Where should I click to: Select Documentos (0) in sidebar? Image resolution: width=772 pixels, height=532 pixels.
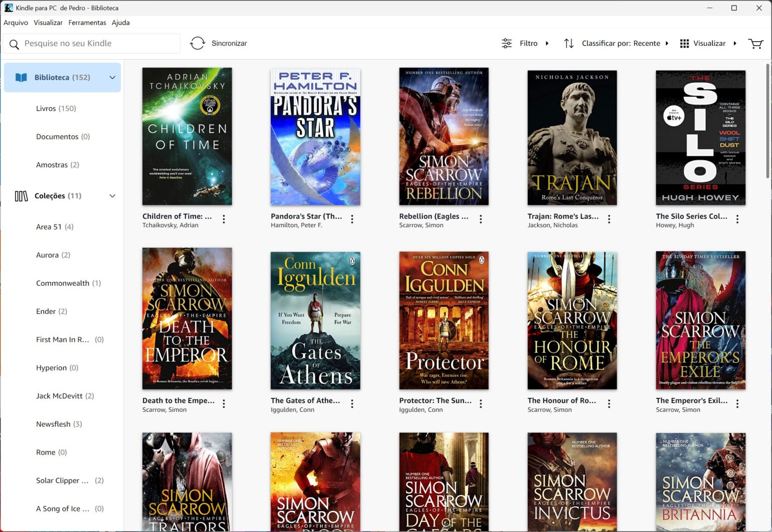click(62, 137)
